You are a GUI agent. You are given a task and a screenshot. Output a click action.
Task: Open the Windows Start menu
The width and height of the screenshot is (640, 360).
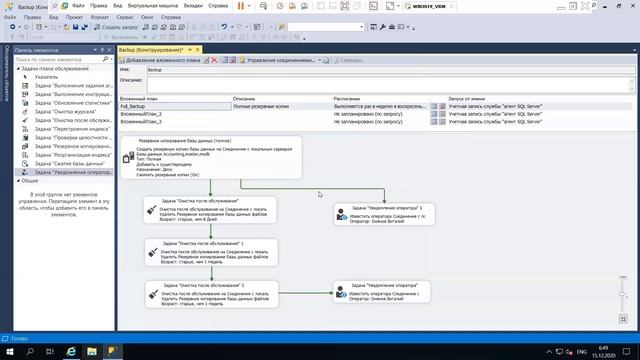pyautogui.click(x=10, y=351)
